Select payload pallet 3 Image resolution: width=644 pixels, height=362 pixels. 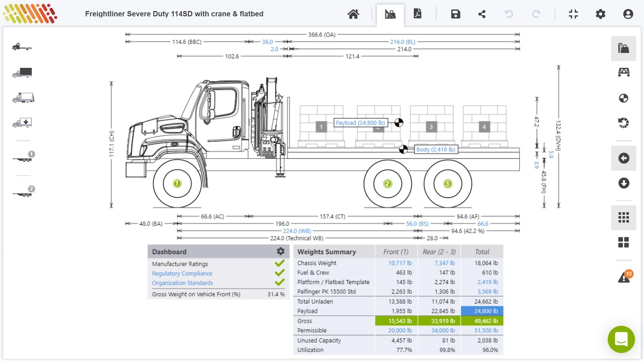point(431,127)
